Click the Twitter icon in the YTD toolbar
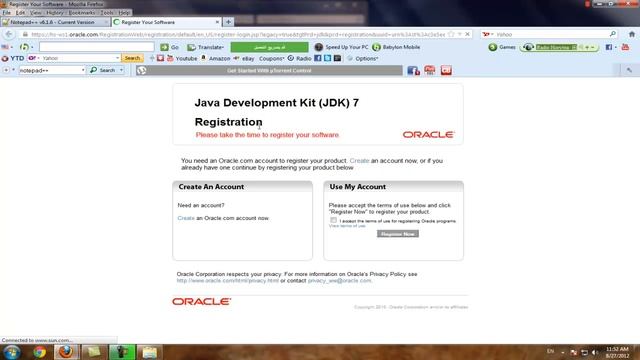Viewport: 640px width, 360px height. tap(327, 58)
